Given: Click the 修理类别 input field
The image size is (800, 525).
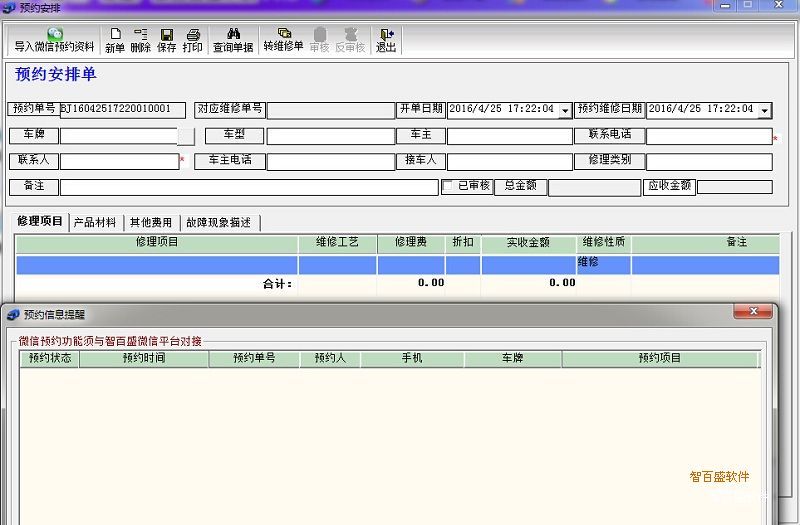Looking at the screenshot, I should coord(709,162).
